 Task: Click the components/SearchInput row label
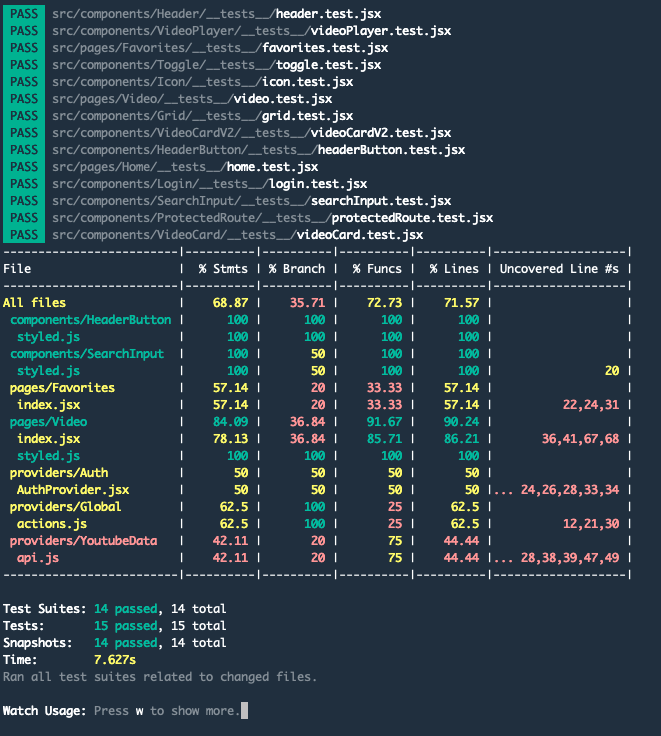click(87, 354)
